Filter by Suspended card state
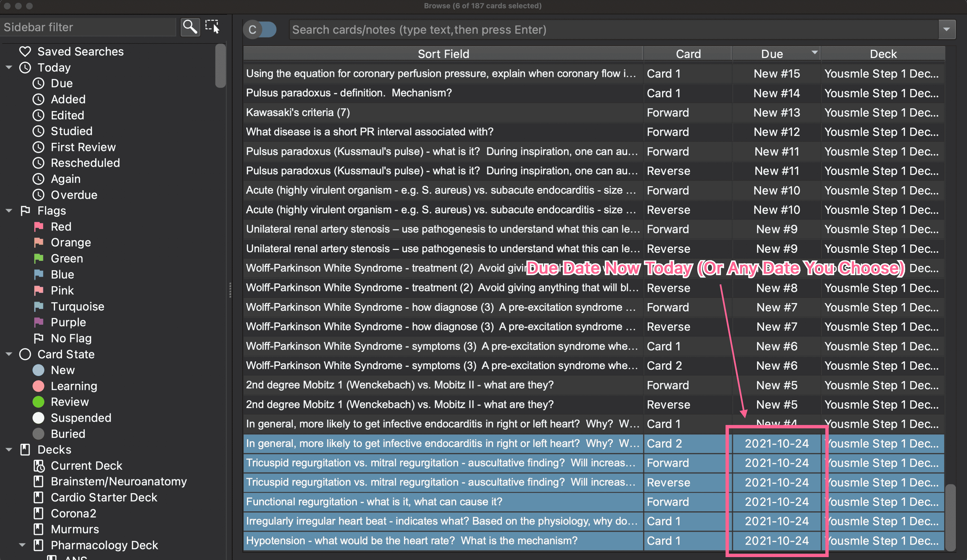The width and height of the screenshot is (967, 560). (x=81, y=418)
